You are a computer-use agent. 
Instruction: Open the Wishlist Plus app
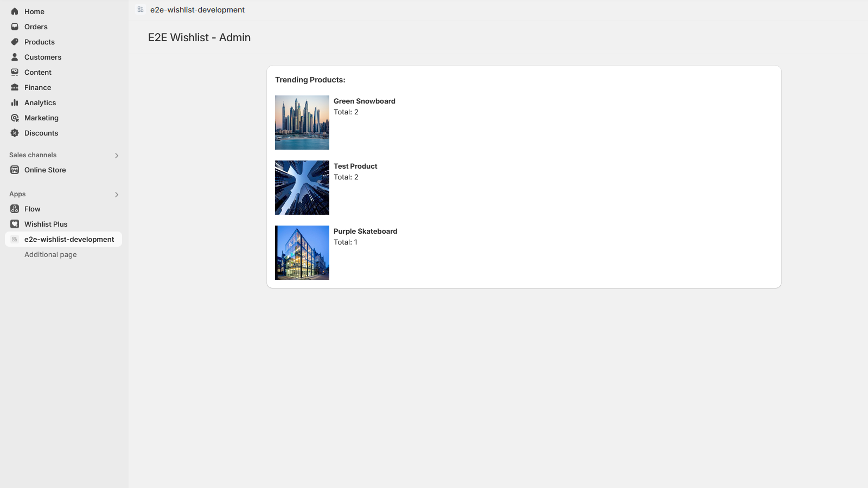(63, 224)
